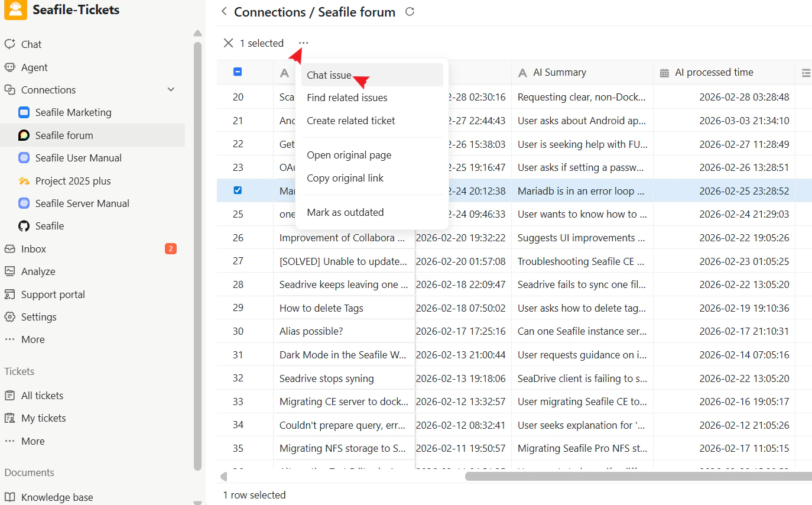The width and height of the screenshot is (812, 505).
Task: Open All tickets
Action: click(x=42, y=396)
